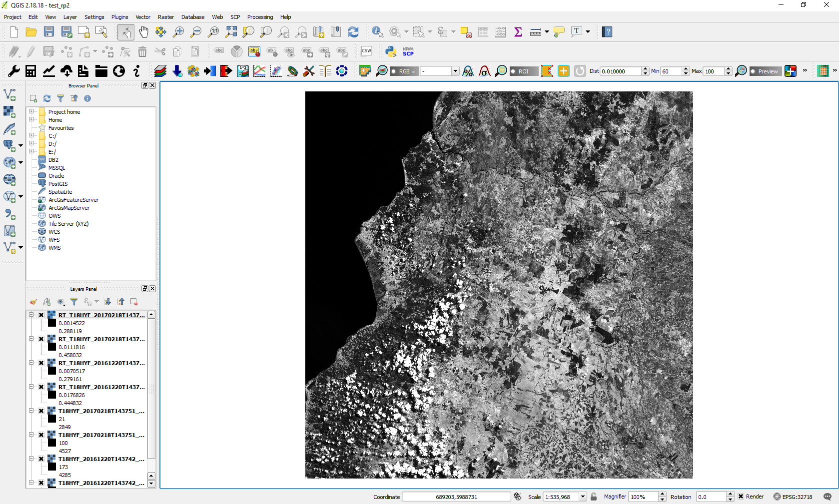
Task: Click the Zoom Full extent icon
Action: point(231,32)
